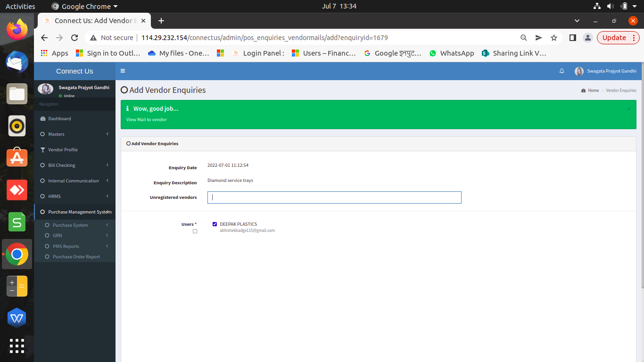Open the Apps bookmark
The height and width of the screenshot is (362, 644).
(x=54, y=53)
